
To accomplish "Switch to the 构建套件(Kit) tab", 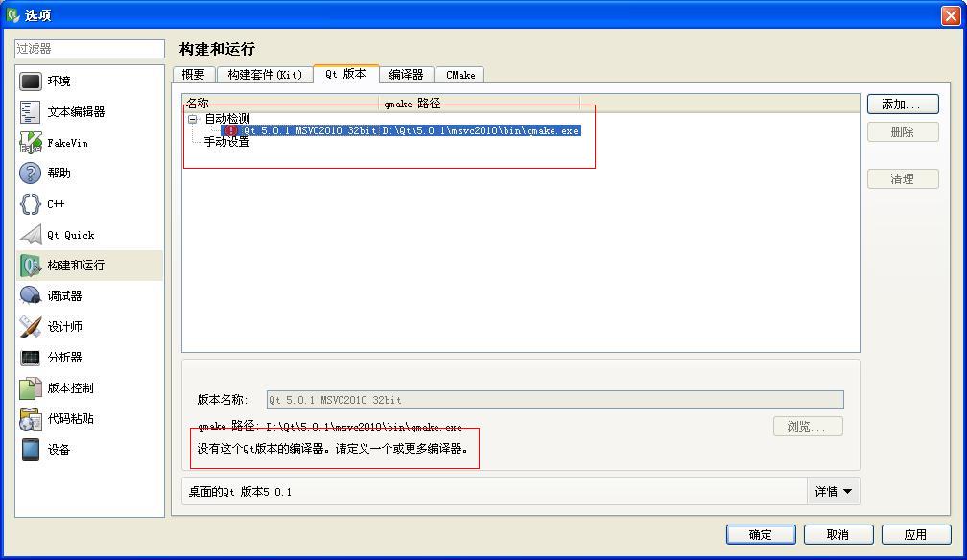I will tap(265, 75).
